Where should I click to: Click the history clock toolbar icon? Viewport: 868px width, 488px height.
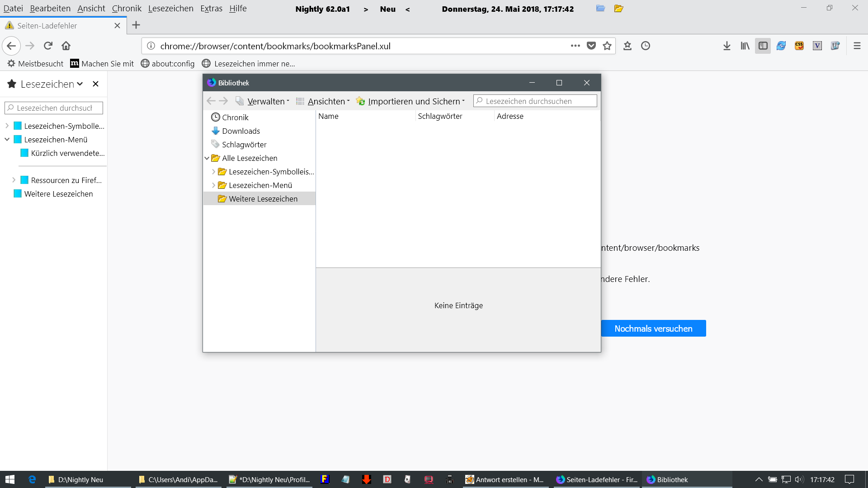[646, 46]
